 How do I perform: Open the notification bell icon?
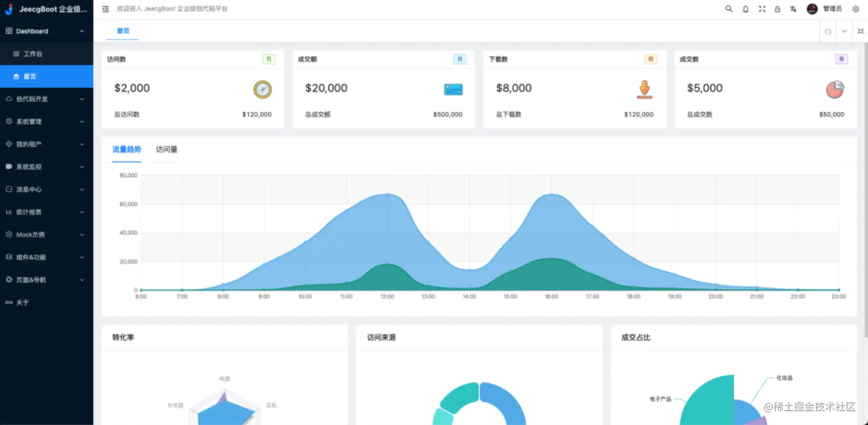pyautogui.click(x=746, y=9)
